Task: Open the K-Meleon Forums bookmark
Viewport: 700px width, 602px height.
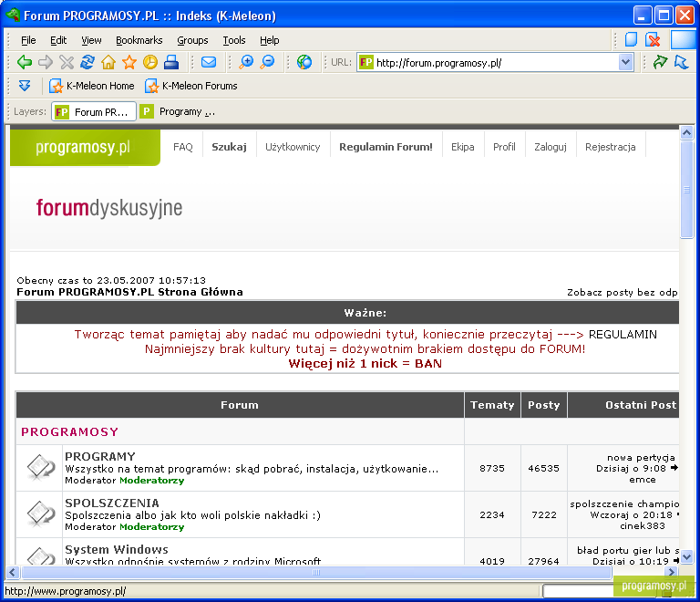Action: (191, 86)
